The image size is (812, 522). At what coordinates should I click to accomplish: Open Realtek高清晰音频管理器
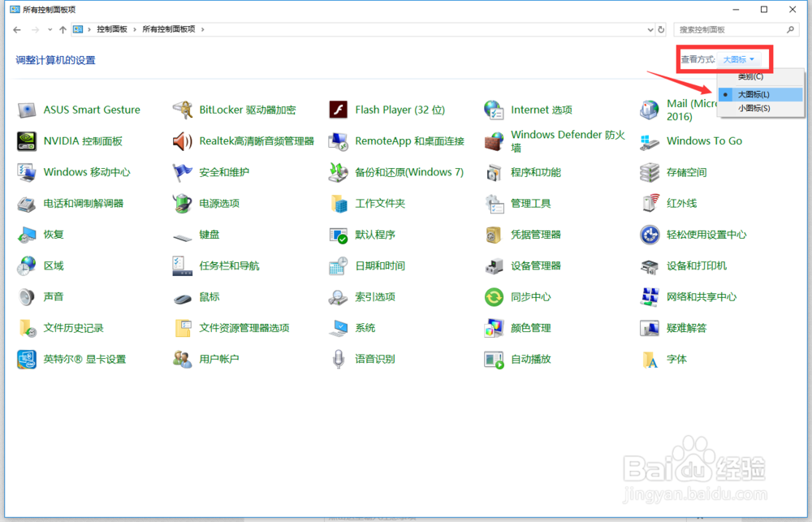(x=255, y=140)
